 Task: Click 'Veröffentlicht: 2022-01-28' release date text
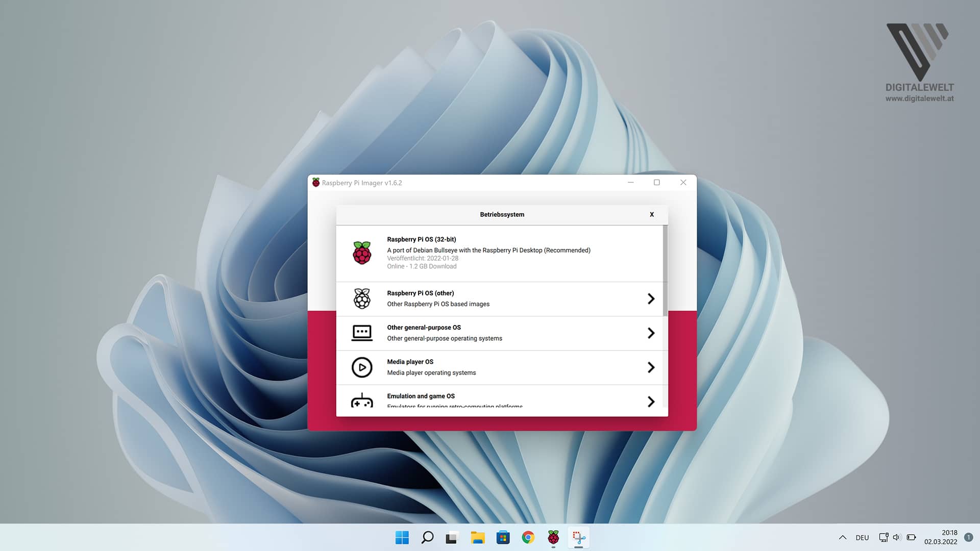(x=423, y=259)
